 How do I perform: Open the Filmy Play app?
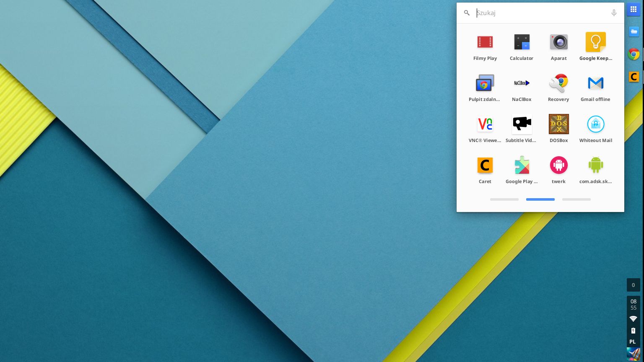(x=485, y=42)
